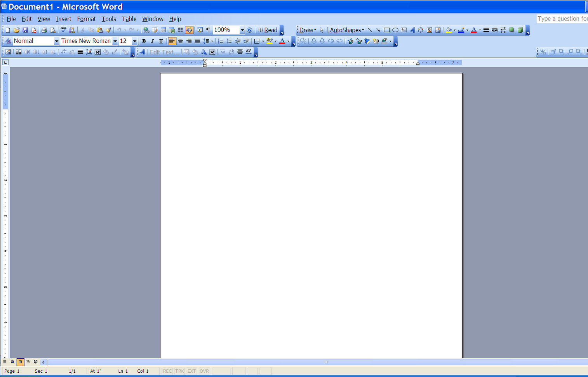Open the File menu
Screen dimensions: 588x377
point(11,19)
